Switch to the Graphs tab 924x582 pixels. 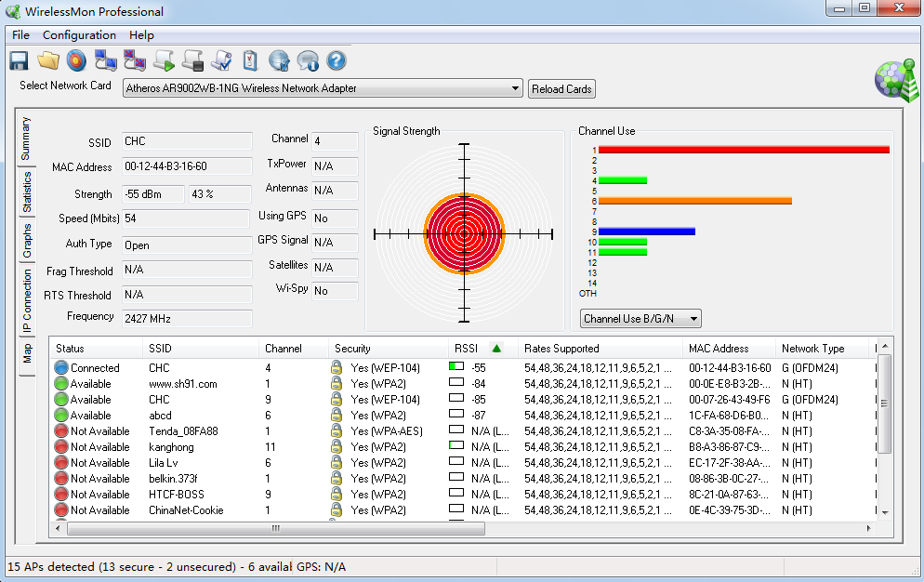tap(26, 241)
